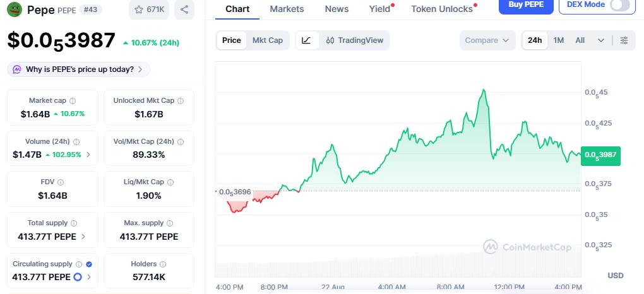This screenshot has height=294, width=644.
Task: Expand Circulating supply details chevron
Action: (x=89, y=277)
